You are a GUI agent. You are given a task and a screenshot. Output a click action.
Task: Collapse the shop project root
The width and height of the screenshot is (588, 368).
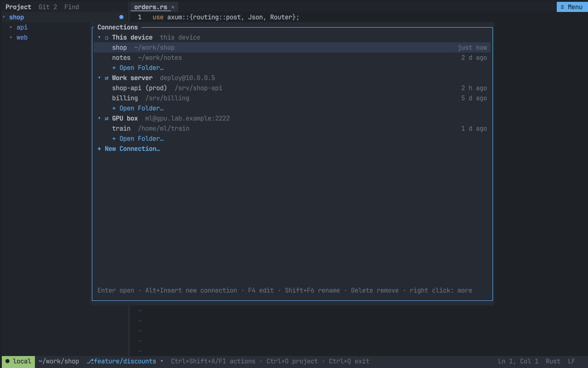tap(4, 17)
